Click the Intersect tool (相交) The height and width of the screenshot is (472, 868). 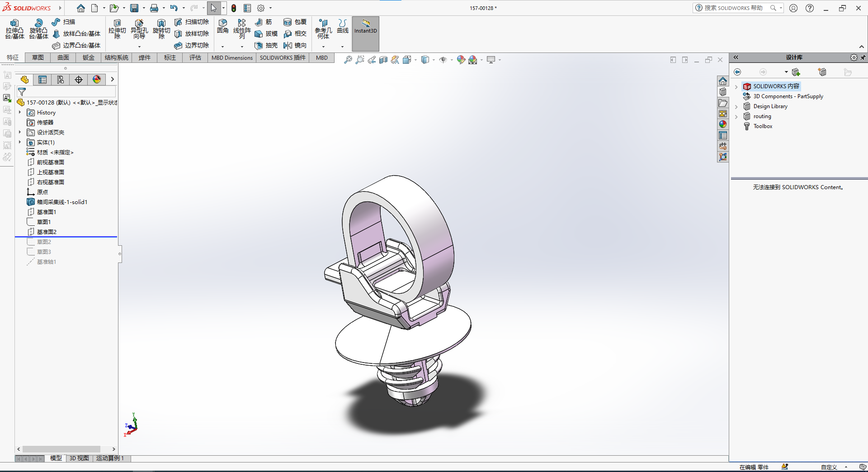click(295, 33)
